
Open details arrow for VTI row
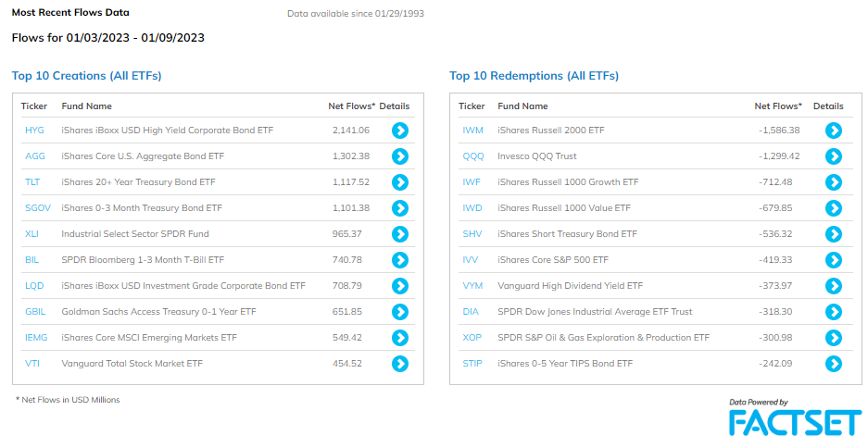click(x=400, y=364)
